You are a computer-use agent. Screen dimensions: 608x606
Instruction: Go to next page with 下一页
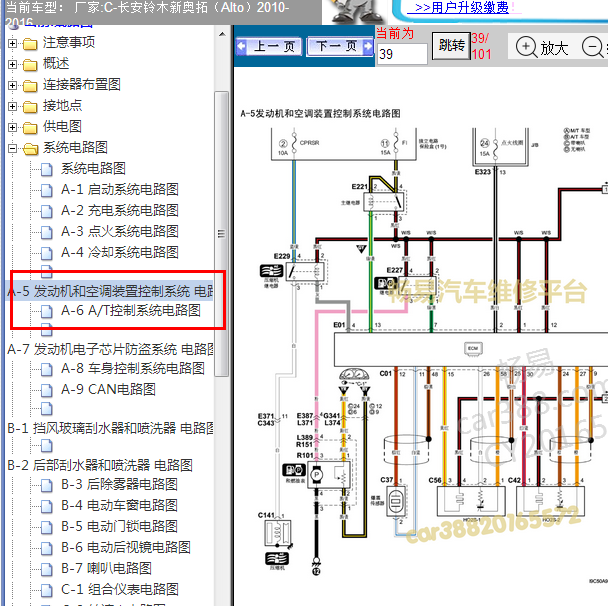tap(340, 47)
